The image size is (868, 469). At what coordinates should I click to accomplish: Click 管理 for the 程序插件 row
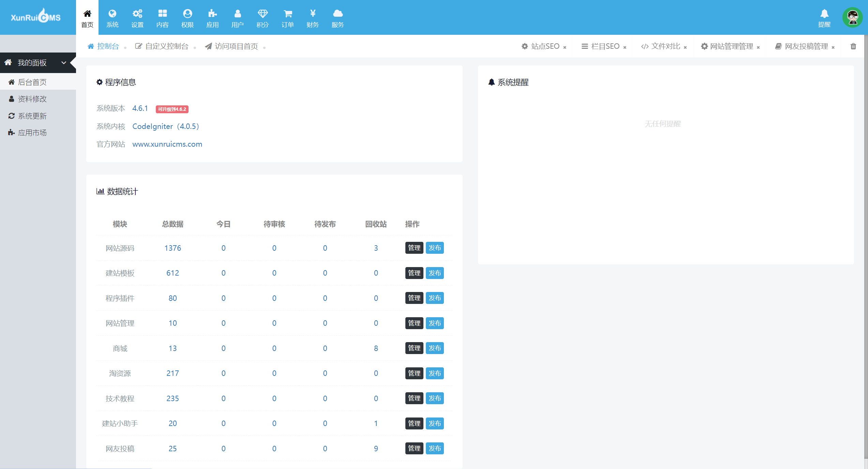coord(414,298)
